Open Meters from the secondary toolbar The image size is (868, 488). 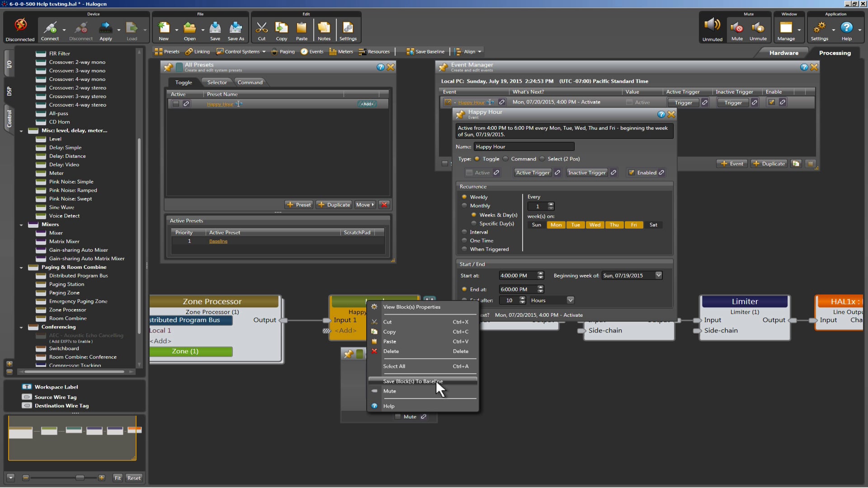[x=341, y=52]
